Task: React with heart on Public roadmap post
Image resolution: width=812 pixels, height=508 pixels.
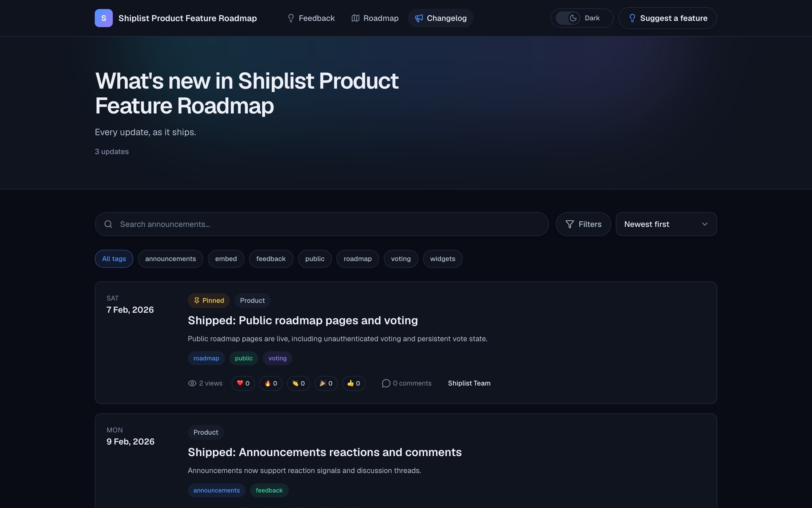Action: pyautogui.click(x=243, y=383)
